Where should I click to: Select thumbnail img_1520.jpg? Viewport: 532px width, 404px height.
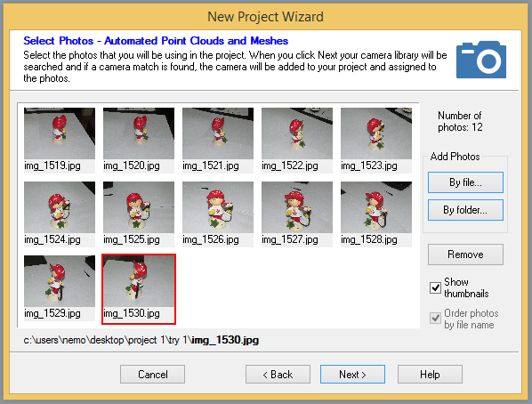pyautogui.click(x=139, y=140)
